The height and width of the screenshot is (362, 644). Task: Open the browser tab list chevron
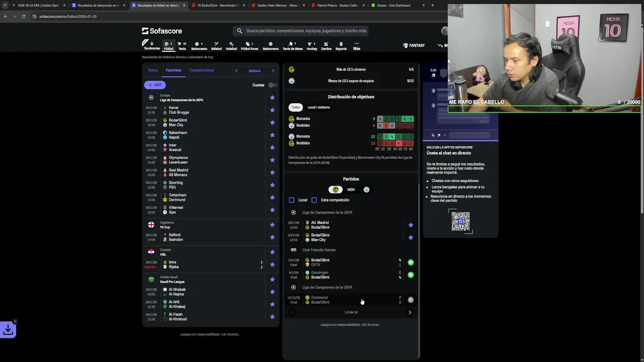(5, 5)
